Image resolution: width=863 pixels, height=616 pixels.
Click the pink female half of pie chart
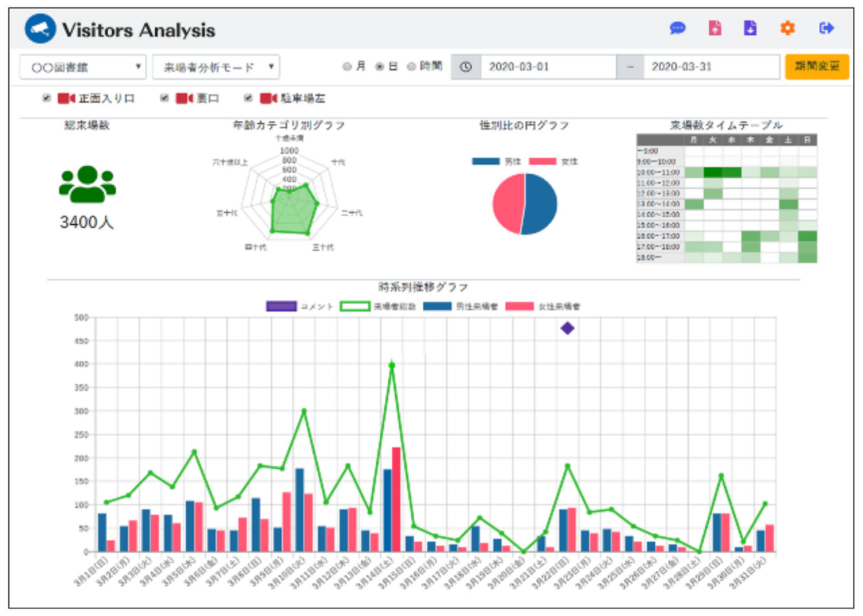[507, 202]
